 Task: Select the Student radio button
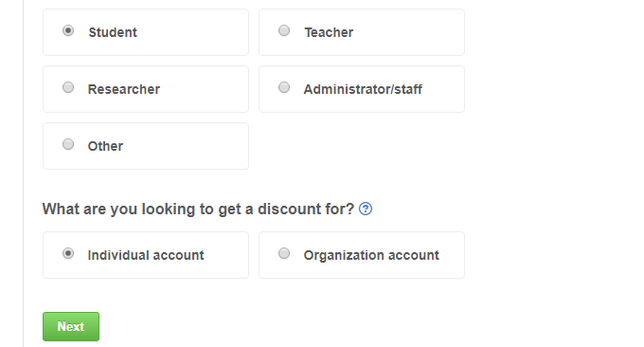[68, 31]
